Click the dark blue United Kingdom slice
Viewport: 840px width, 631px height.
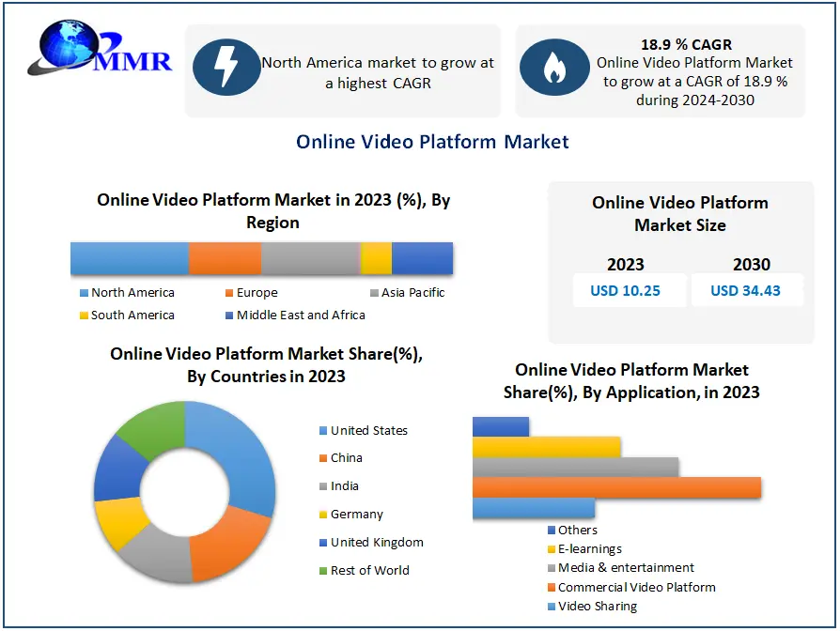coord(117,471)
